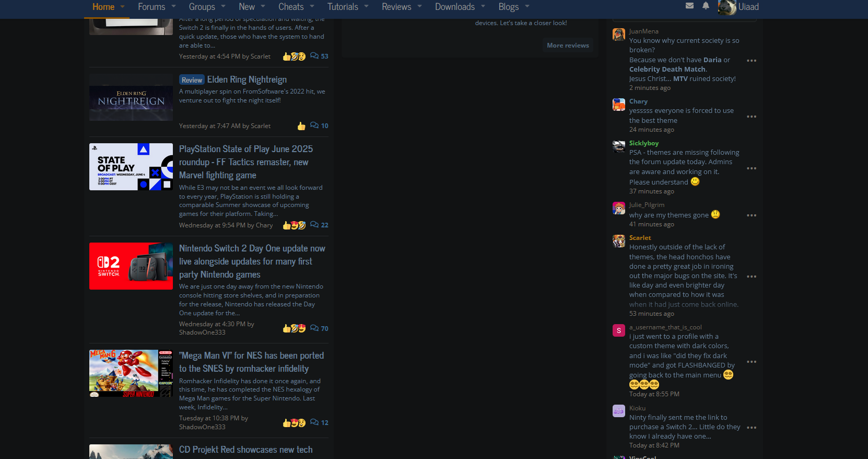Viewport: 868px width, 459px height.
Task: Open the Uiaad account avatar
Action: click(726, 7)
